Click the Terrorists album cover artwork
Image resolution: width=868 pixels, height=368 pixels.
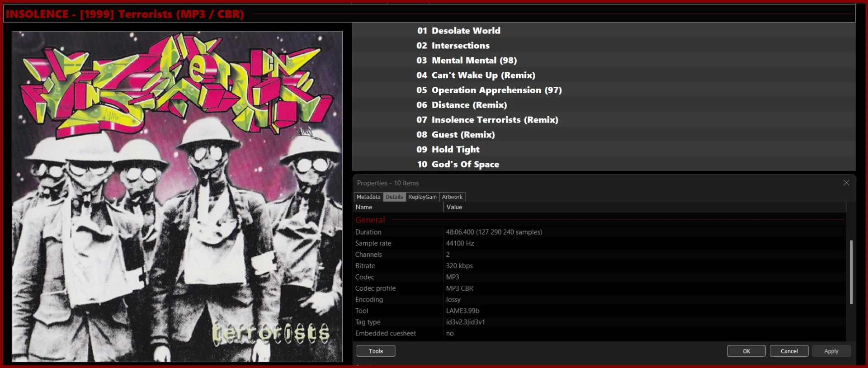pos(177,196)
